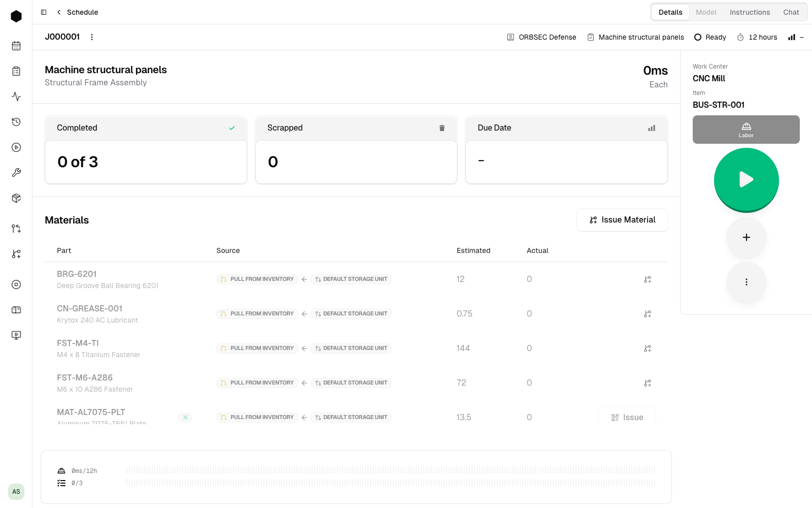Viewport: 812px width, 508px height.
Task: Click Default Storage Unit badge for FST-M6-A286
Action: point(351,383)
